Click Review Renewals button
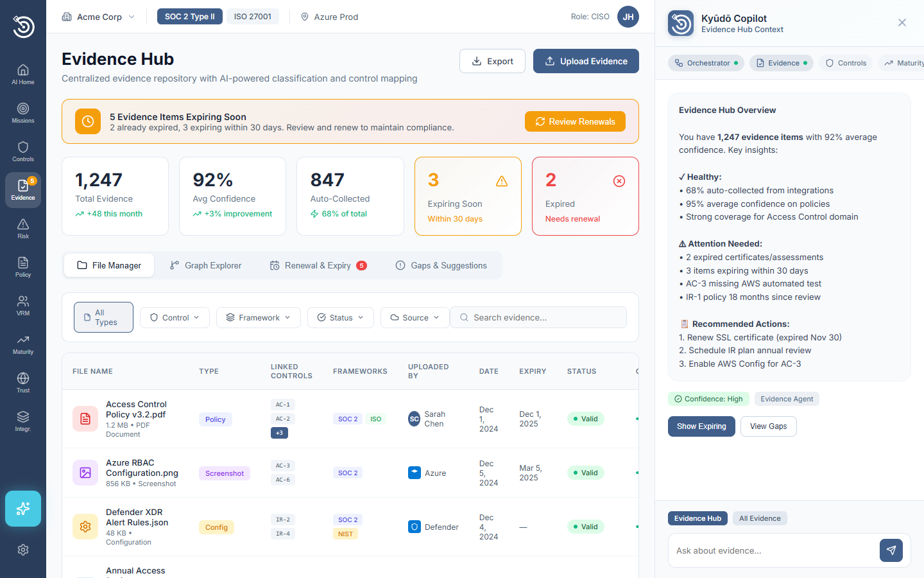Image resolution: width=924 pixels, height=578 pixels. click(x=575, y=121)
